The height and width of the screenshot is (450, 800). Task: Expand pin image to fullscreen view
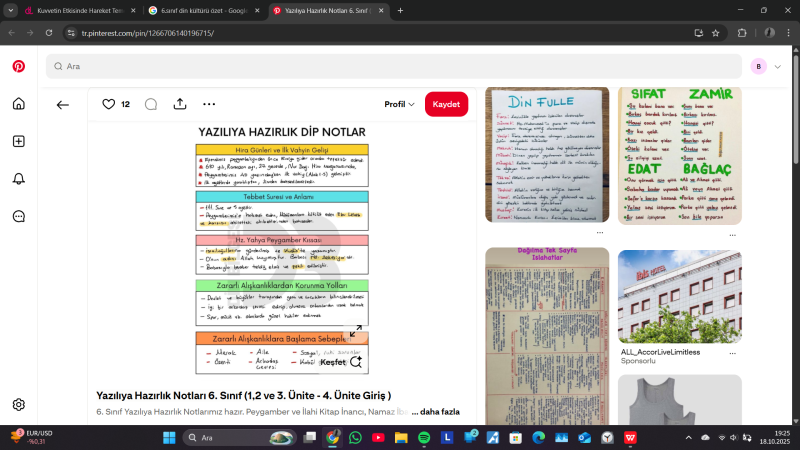tap(355, 331)
